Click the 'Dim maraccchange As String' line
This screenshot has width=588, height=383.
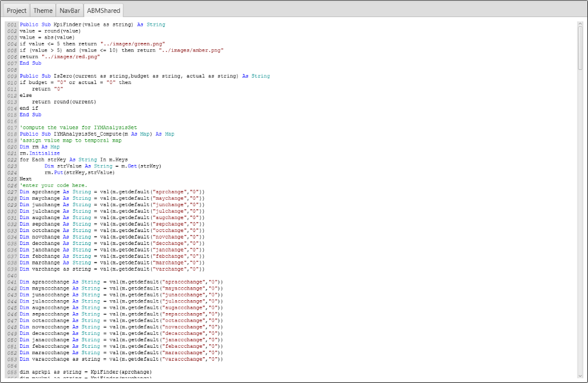pyautogui.click(x=121, y=353)
